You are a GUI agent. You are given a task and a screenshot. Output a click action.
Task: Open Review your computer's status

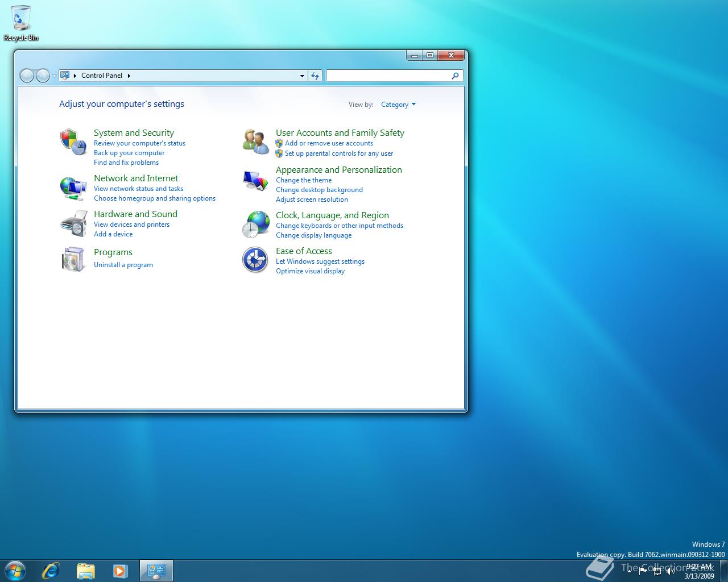click(x=139, y=143)
